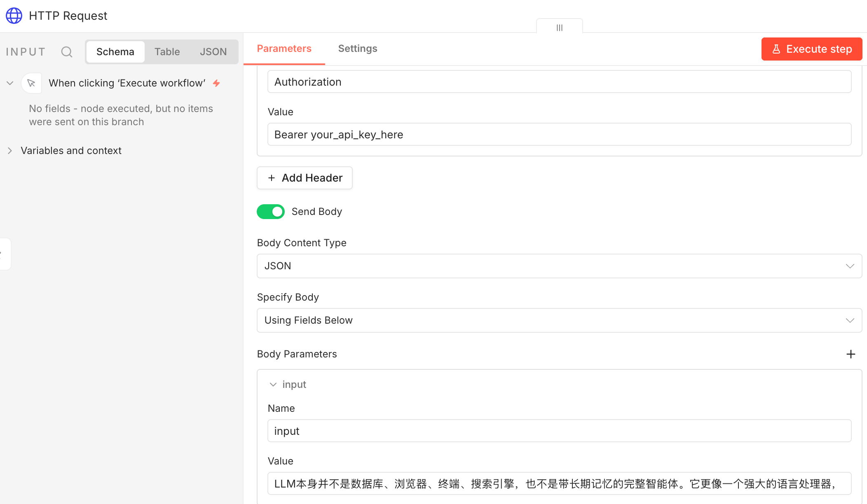Collapse the input body parameter
Screen dimensions: 867x504
click(273, 385)
